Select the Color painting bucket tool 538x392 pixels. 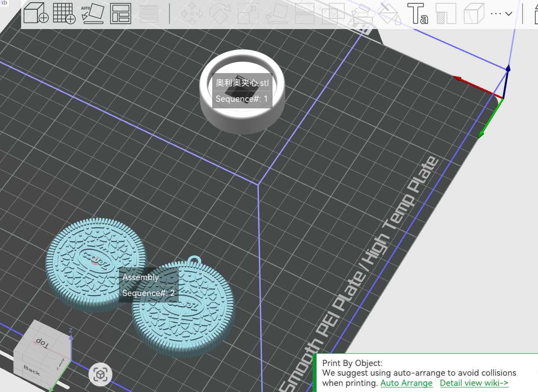390,13
